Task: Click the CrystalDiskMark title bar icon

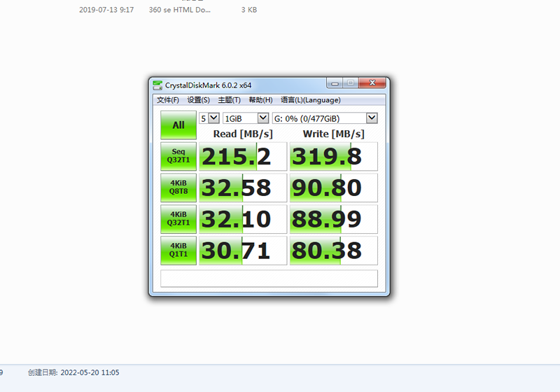Action: [x=157, y=85]
